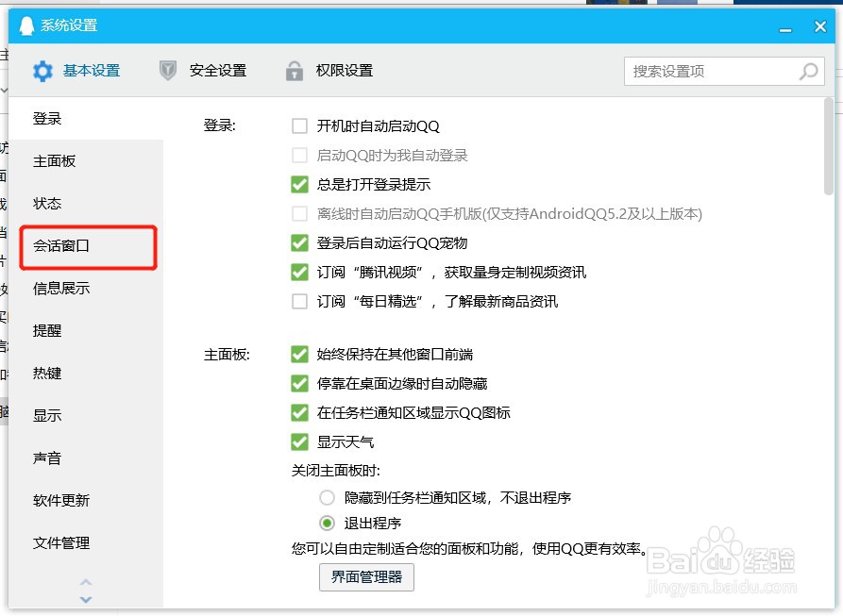Close the 系统设置 window
This screenshot has width=843, height=616.
tap(820, 26)
